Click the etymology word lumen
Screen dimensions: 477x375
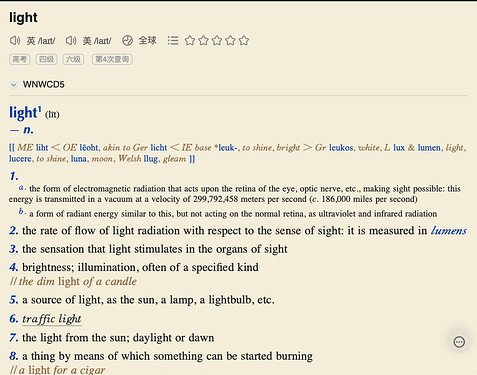pyautogui.click(x=429, y=148)
